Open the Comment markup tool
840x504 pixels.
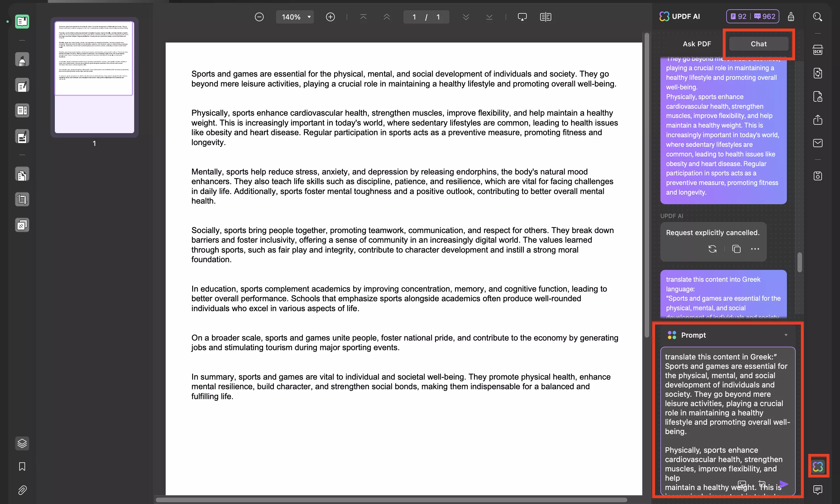(x=22, y=59)
